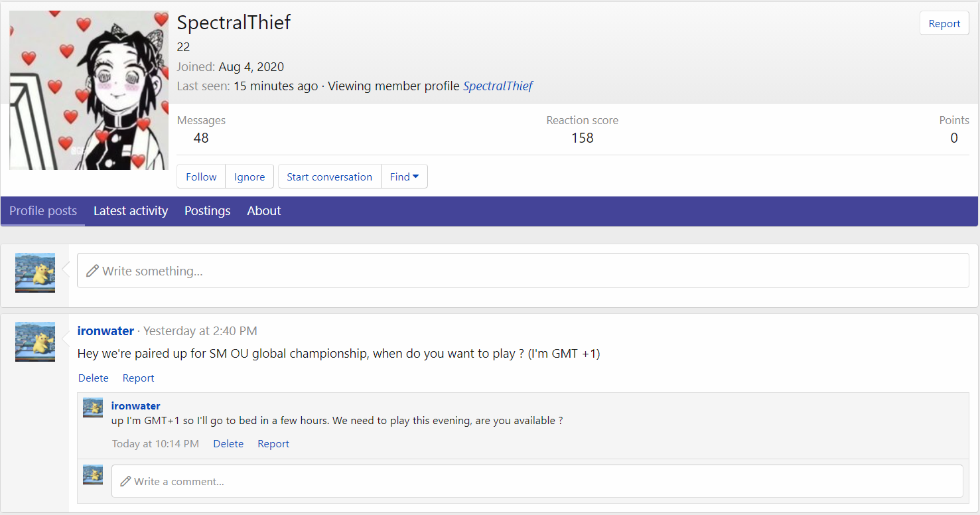Click the Pikachu avatar beside Write something
Screen dimensions: 980x515
pos(35,272)
